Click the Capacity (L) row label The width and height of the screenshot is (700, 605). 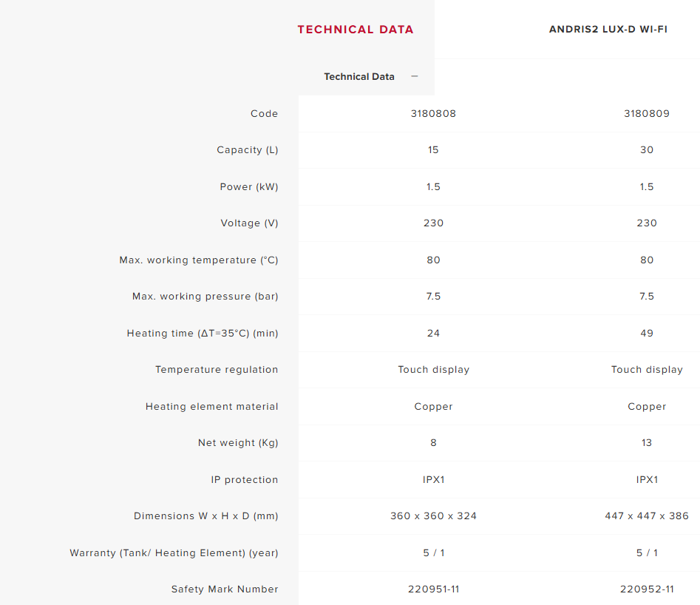pos(247,150)
